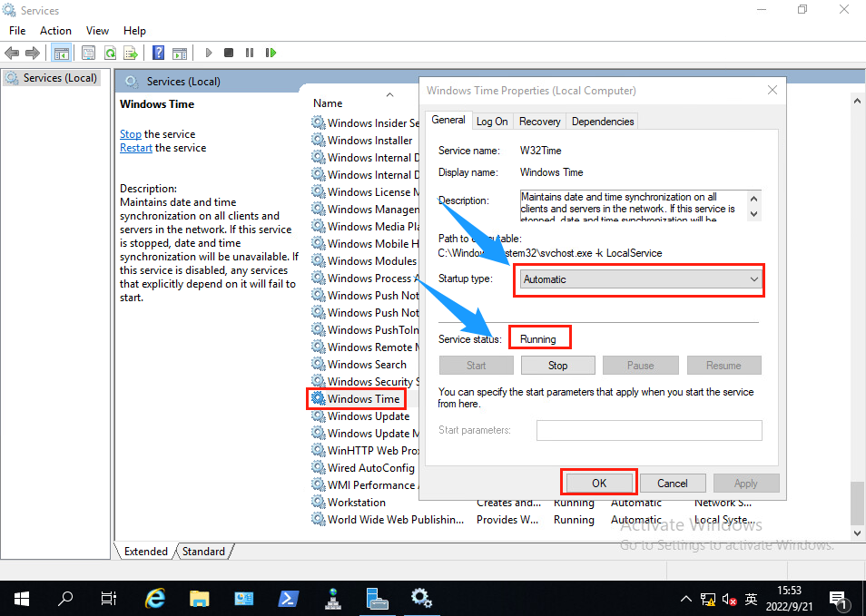
Task: Launch Internet Explorer from the taskbar
Action: tap(155, 599)
